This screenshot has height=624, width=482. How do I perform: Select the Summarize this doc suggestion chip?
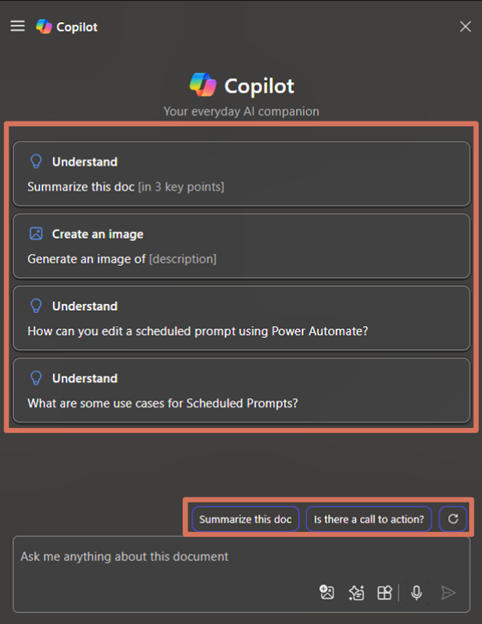[246, 519]
